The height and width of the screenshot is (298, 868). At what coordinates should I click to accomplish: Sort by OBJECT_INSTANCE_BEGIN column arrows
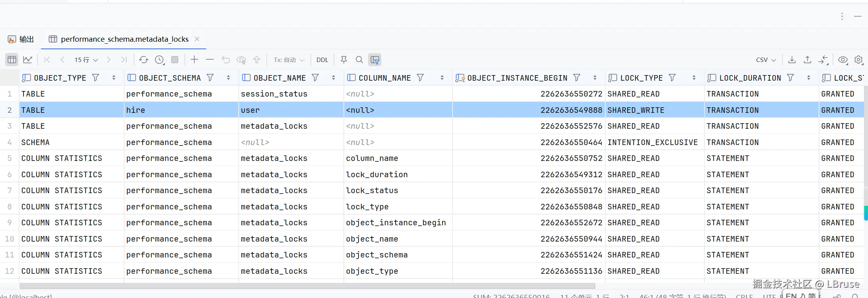tap(595, 78)
